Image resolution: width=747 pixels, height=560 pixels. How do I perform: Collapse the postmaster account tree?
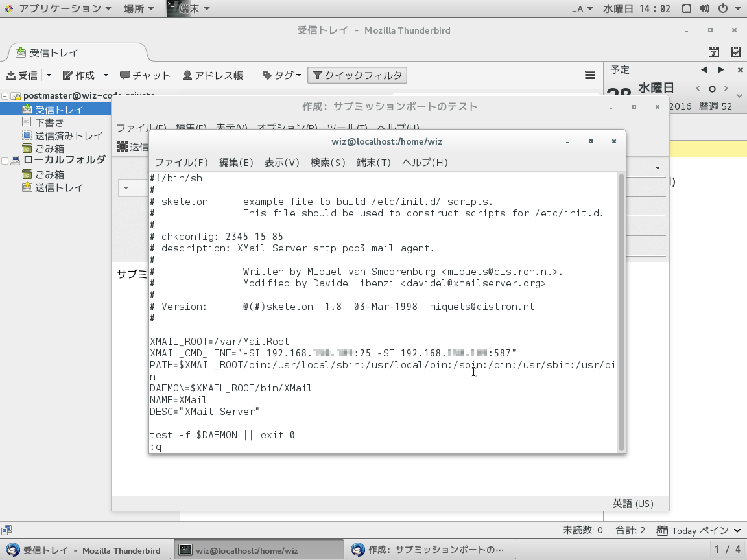tap(5, 96)
